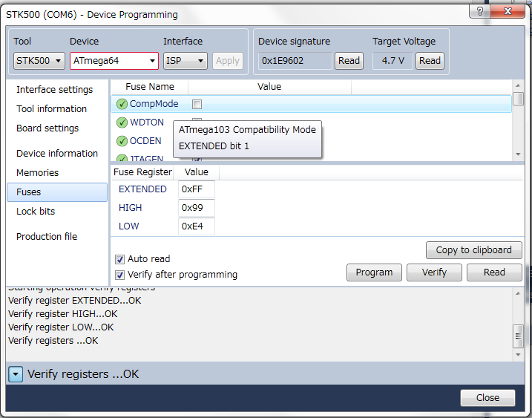Screen dimensions: 532x418
Task: Expand the status bar output arrow button
Action: click(16, 374)
